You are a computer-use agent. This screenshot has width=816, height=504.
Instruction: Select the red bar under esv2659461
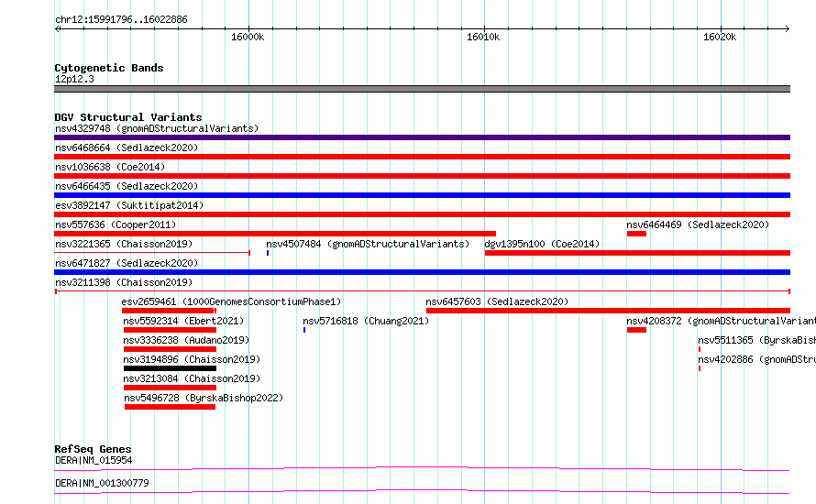coord(169,311)
